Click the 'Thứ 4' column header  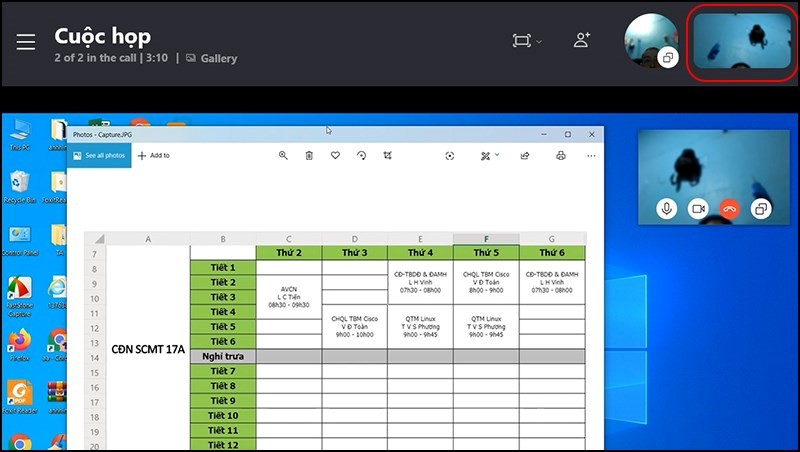pyautogui.click(x=420, y=253)
